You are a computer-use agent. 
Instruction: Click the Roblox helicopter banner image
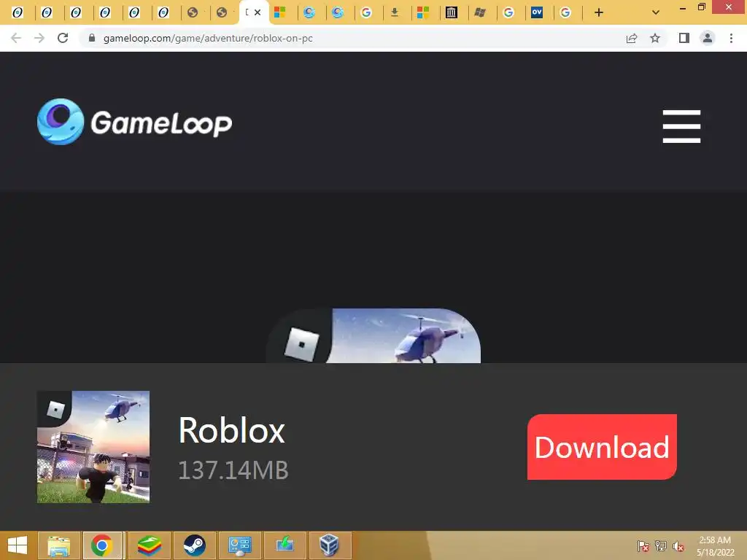click(373, 335)
